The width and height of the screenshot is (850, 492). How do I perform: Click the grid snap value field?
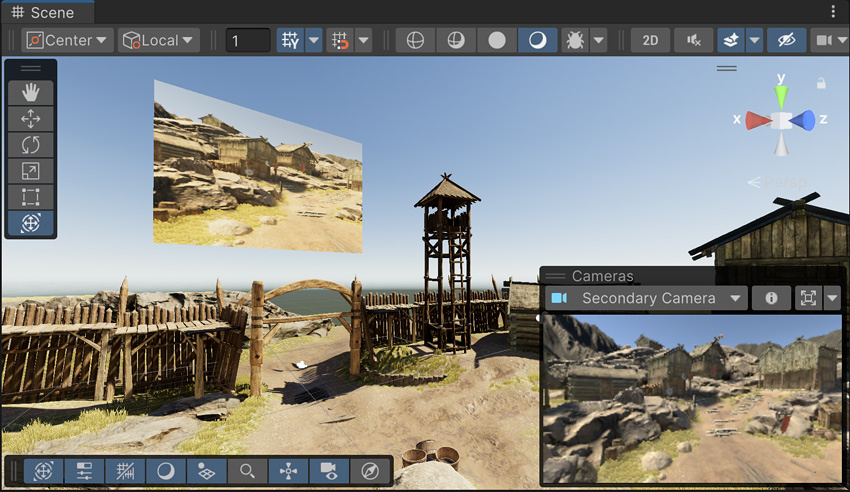point(247,40)
